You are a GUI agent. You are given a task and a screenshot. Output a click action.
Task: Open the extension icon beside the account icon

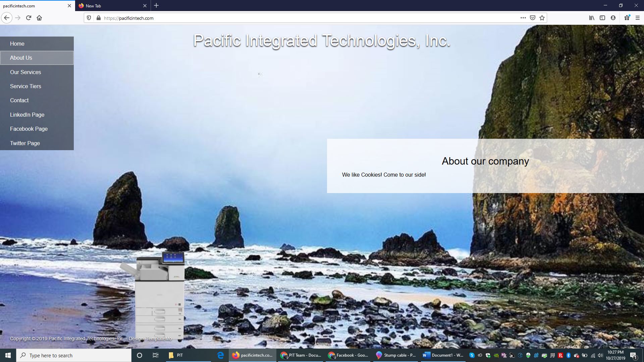tap(627, 18)
